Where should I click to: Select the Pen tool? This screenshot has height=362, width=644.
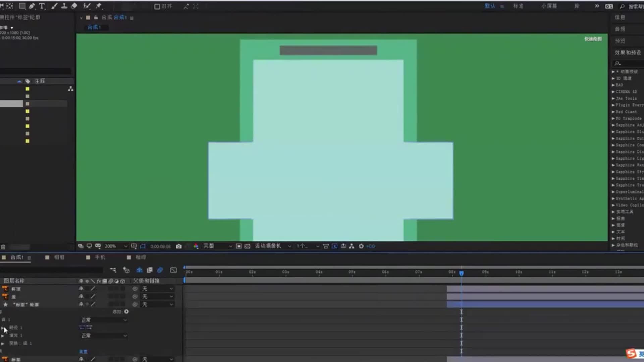click(32, 6)
